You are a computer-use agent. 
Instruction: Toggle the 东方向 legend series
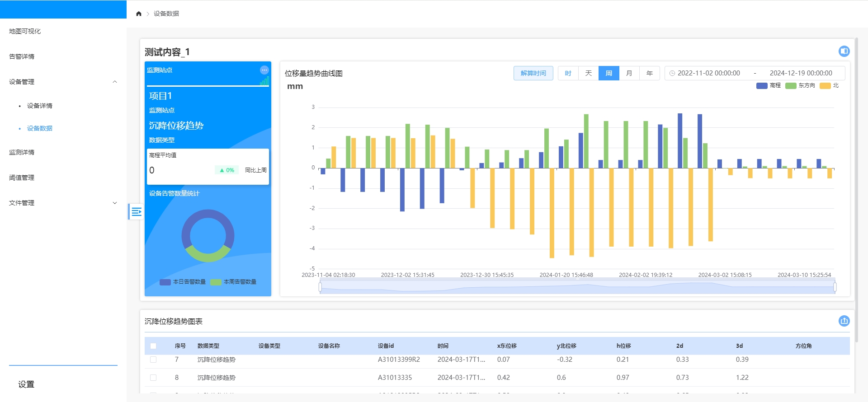(800, 85)
